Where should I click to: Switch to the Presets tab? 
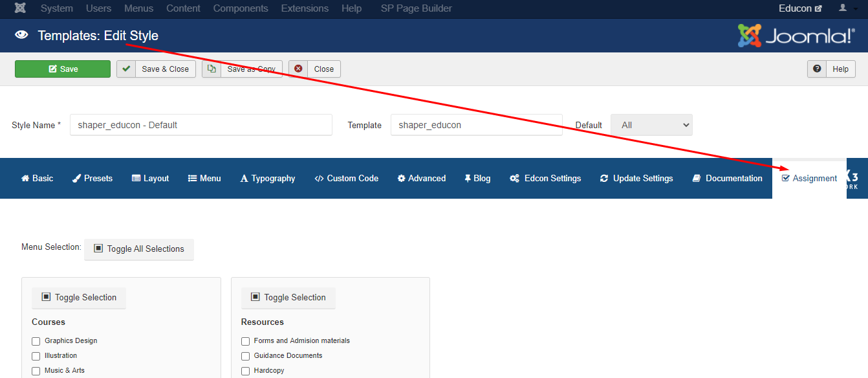pos(92,178)
